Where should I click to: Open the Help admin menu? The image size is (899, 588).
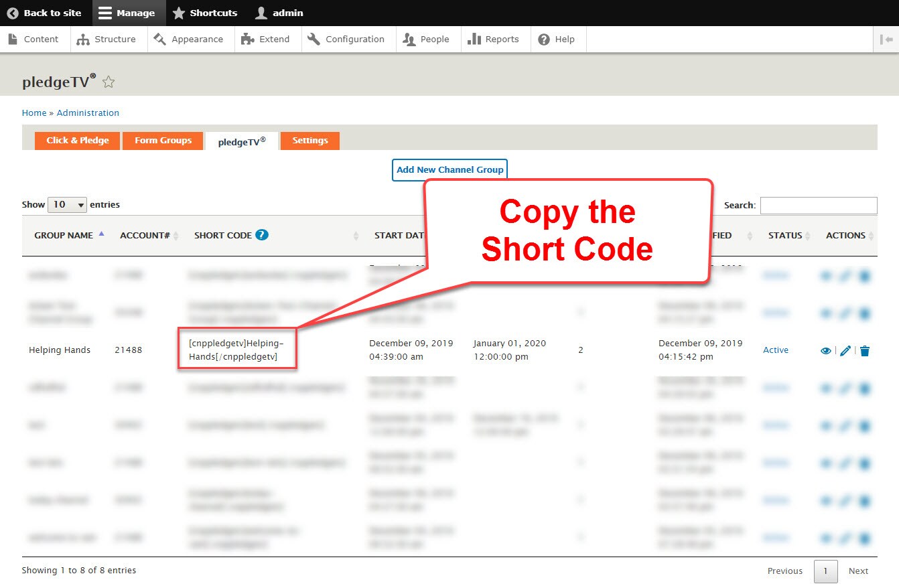557,39
